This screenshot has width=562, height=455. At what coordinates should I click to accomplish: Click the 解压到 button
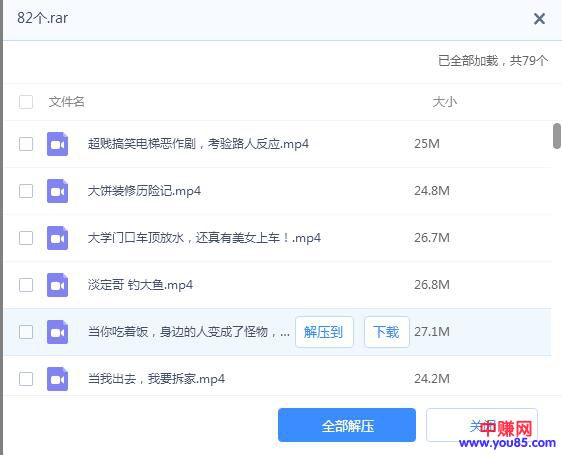(x=324, y=332)
